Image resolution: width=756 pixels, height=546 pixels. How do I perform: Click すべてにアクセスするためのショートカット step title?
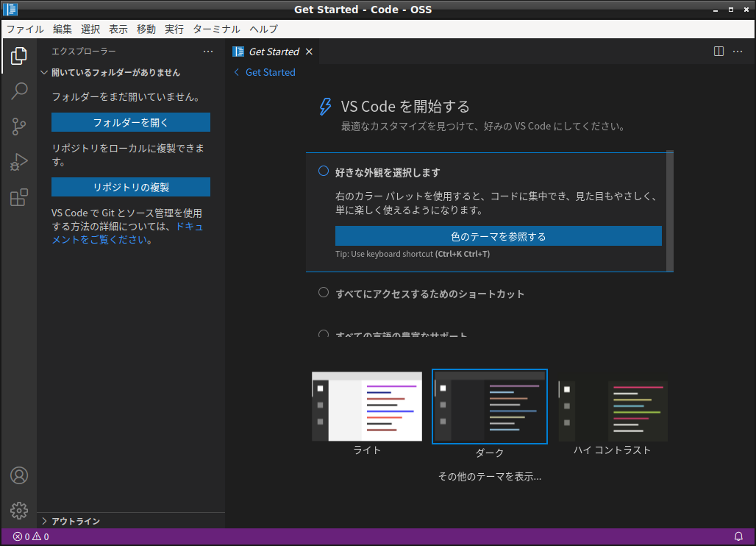(429, 294)
